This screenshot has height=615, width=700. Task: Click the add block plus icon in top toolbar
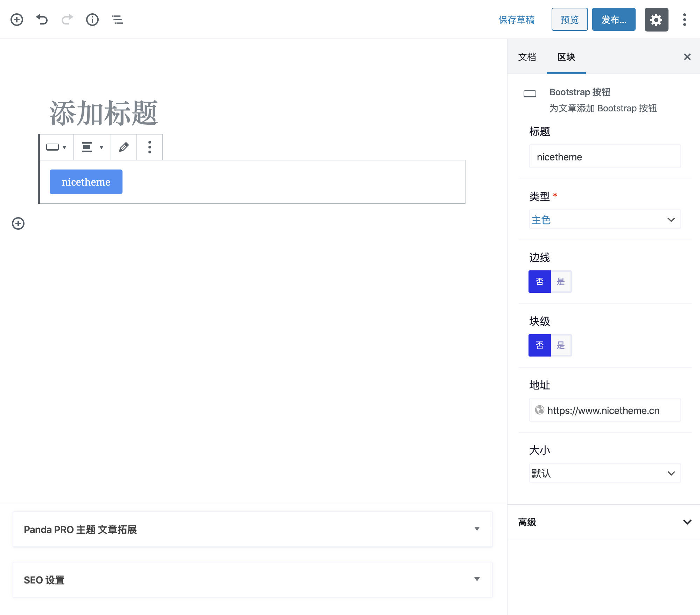pos(17,20)
